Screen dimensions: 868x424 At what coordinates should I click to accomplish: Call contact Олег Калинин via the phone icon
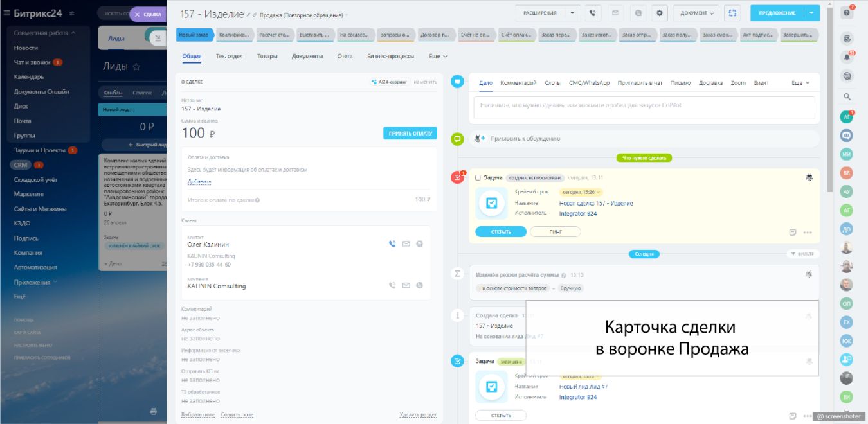392,244
